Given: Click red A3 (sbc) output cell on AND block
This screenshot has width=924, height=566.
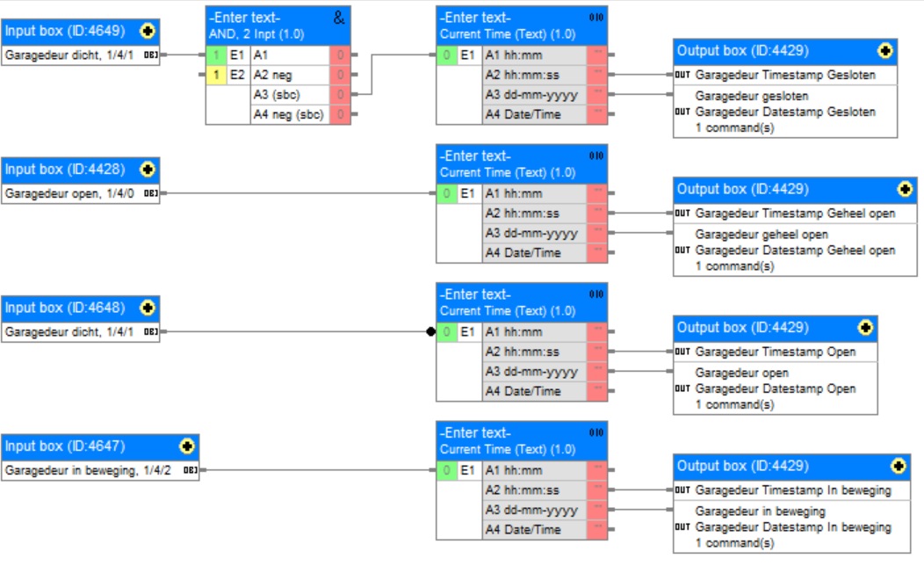Looking at the screenshot, I should pyautogui.click(x=340, y=94).
